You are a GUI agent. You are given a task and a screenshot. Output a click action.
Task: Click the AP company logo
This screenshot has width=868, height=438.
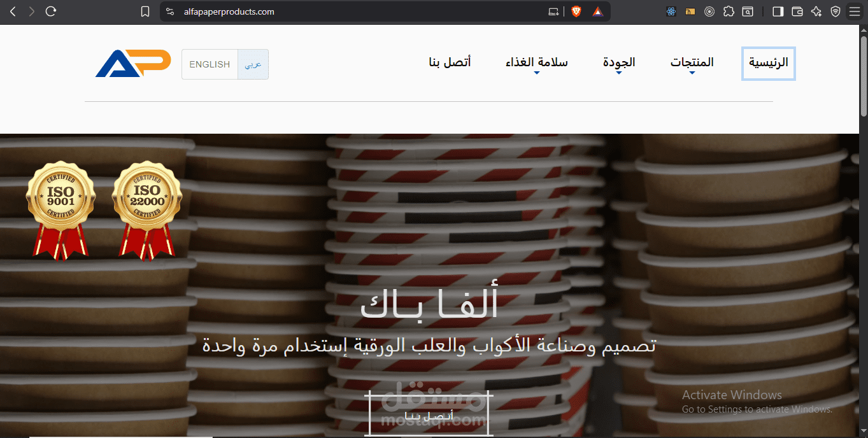pos(133,64)
